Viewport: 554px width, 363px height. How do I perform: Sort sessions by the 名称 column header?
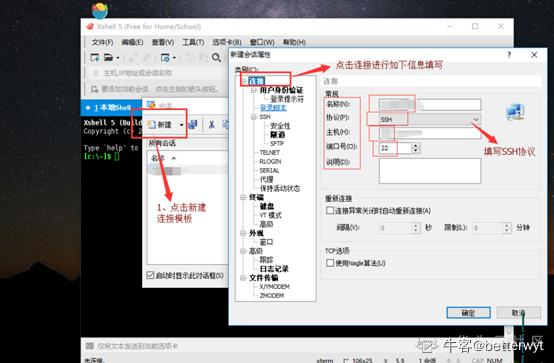(x=158, y=158)
